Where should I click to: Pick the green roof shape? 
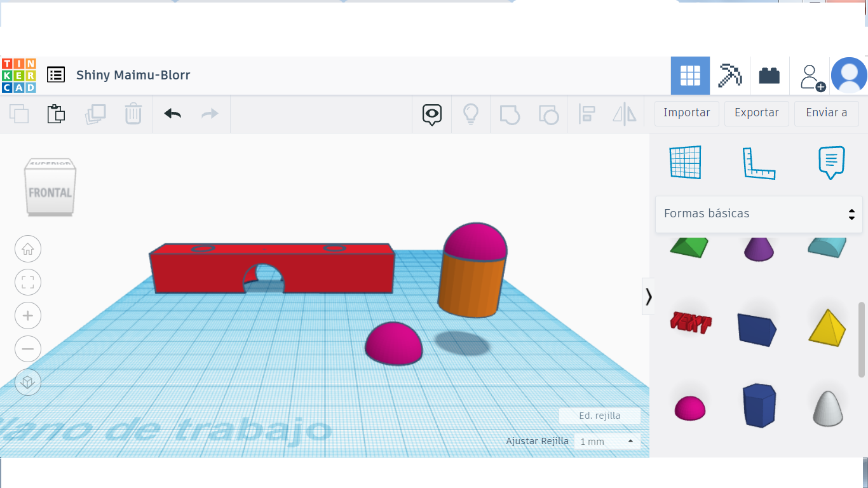pos(689,247)
